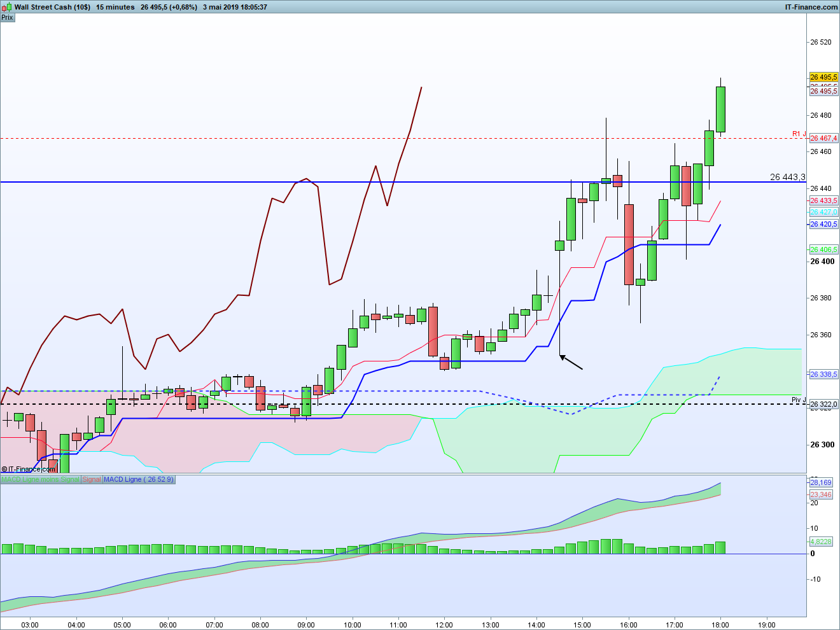840x630 pixels.
Task: Select the MACD Ligne moins Signal label
Action: click(41, 479)
